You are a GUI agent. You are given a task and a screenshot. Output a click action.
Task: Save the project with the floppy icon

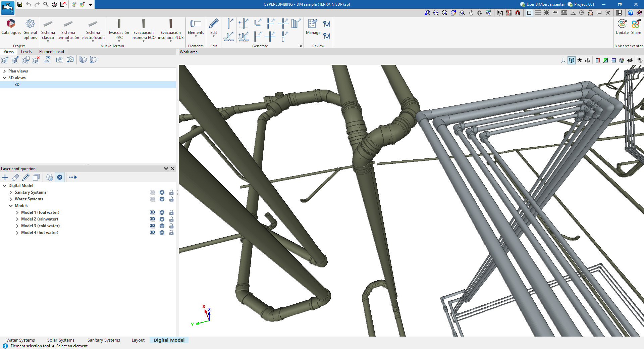(x=20, y=4)
